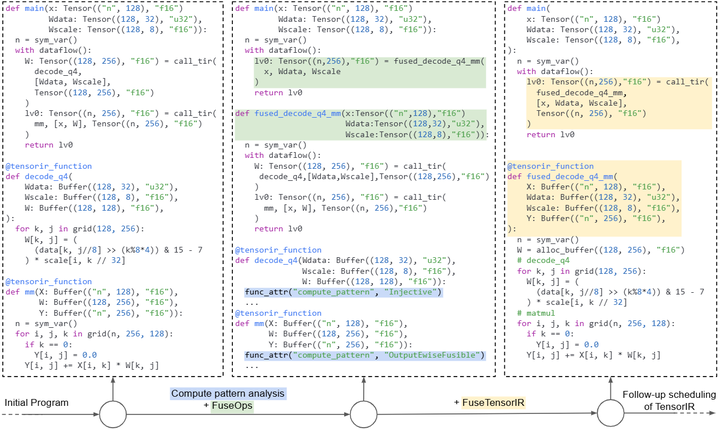This screenshot has width=720, height=430.
Task: Click 'fused_decode_q4_mm,' line in right panel
Action: point(582,92)
